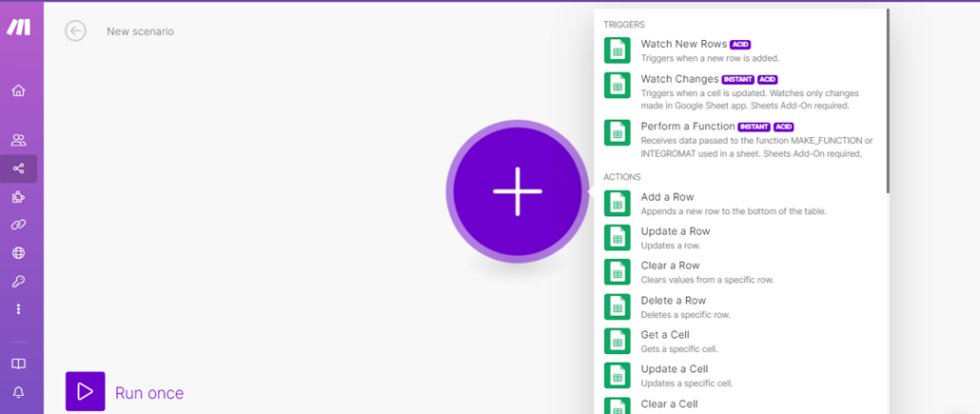Viewport: 980px width, 414px height.
Task: Click Sheets icon beside Perform a Function
Action: coord(617,132)
